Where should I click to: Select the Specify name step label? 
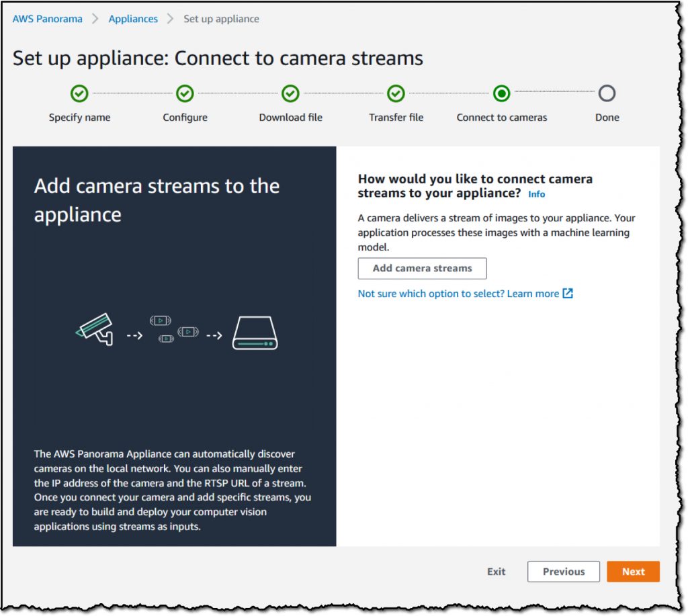(x=79, y=118)
